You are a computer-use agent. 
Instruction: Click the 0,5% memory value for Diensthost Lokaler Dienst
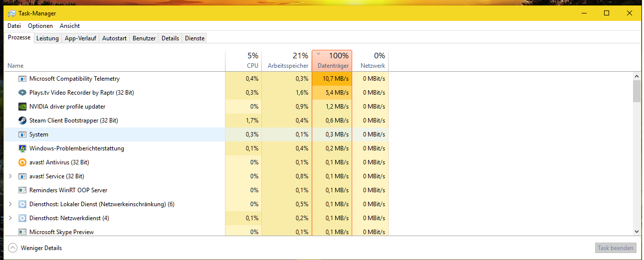pos(287,204)
